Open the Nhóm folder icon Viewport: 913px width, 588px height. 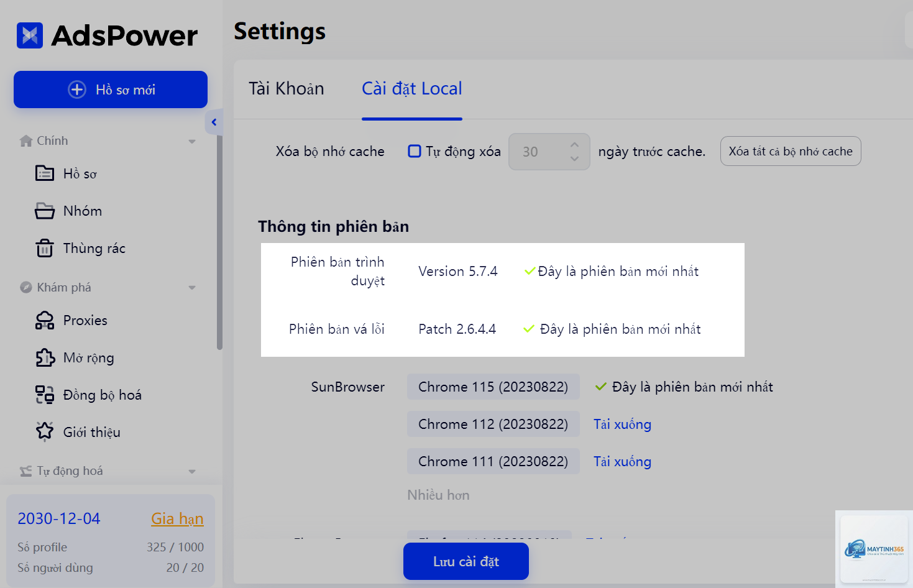point(45,211)
